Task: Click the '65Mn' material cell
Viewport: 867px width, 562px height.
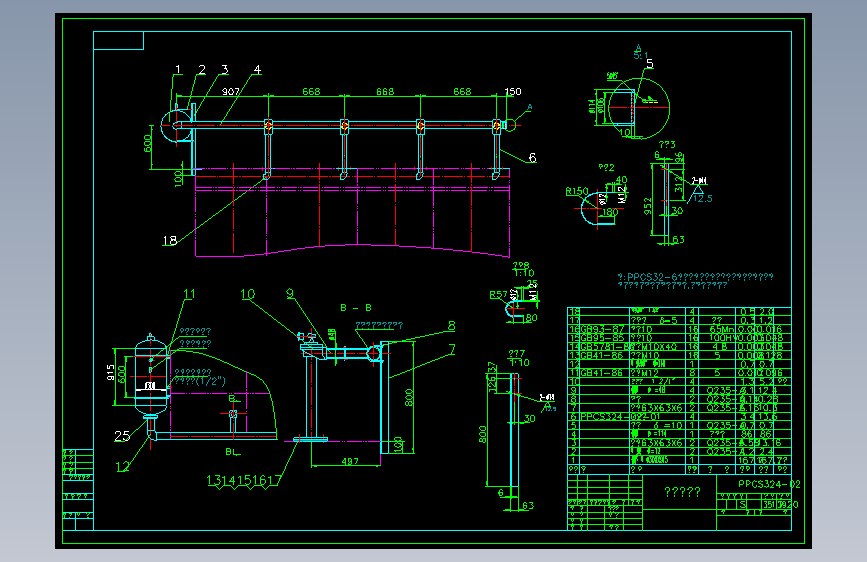Action: pyautogui.click(x=722, y=329)
